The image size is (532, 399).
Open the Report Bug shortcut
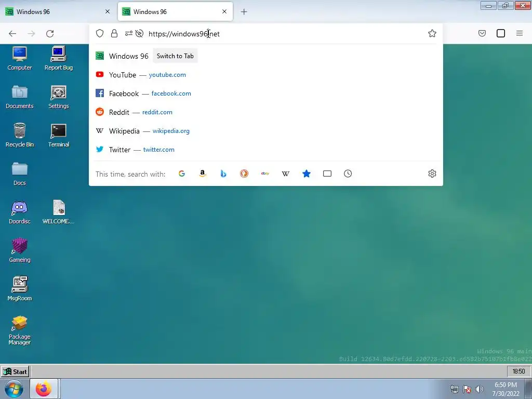pos(58,58)
